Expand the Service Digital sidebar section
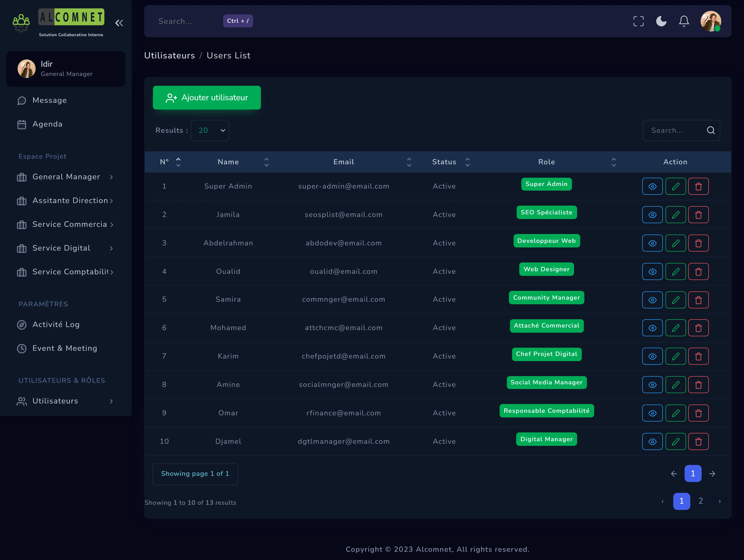The width and height of the screenshot is (744, 560). point(66,248)
